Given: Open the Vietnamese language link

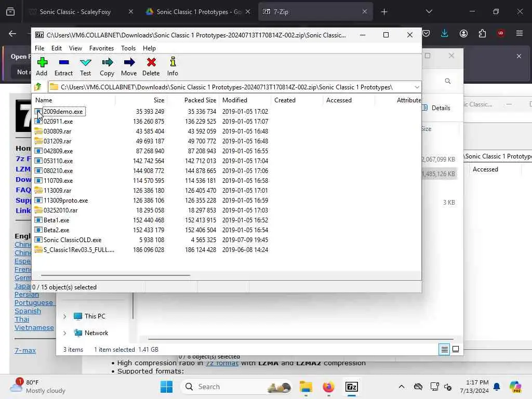Looking at the screenshot, I should 34,328.
